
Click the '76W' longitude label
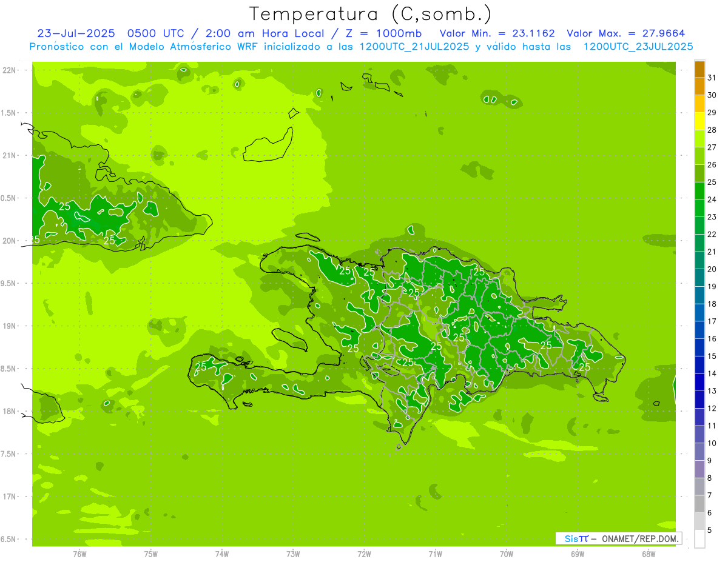click(79, 554)
